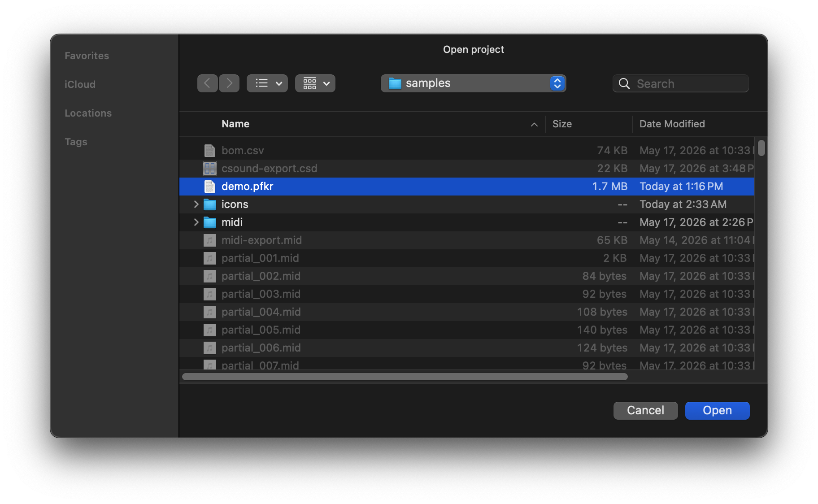Click the search magnifier icon
818x504 pixels.
[624, 83]
